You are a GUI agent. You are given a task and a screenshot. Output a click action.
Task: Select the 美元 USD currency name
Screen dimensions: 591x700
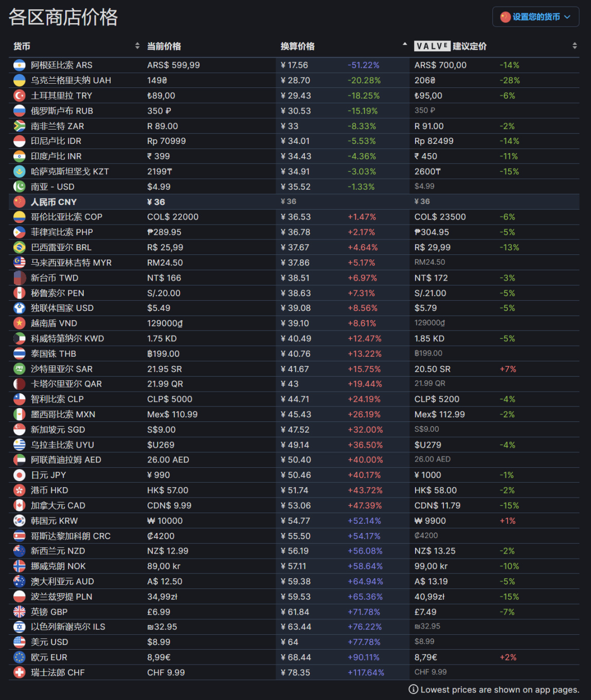pyautogui.click(x=49, y=642)
